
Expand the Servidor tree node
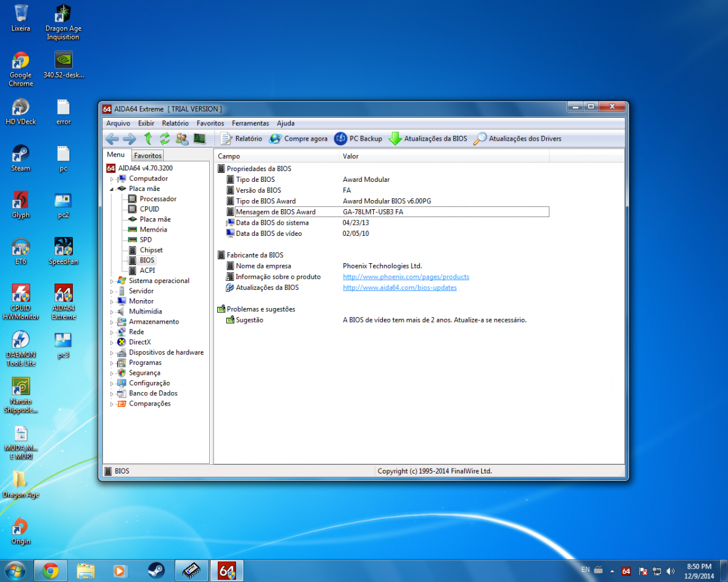point(112,292)
